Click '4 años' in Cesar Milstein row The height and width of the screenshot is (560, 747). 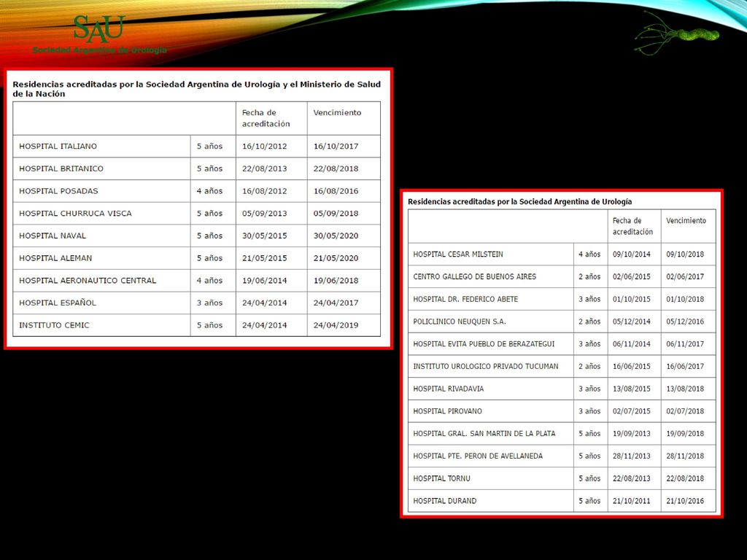point(589,254)
